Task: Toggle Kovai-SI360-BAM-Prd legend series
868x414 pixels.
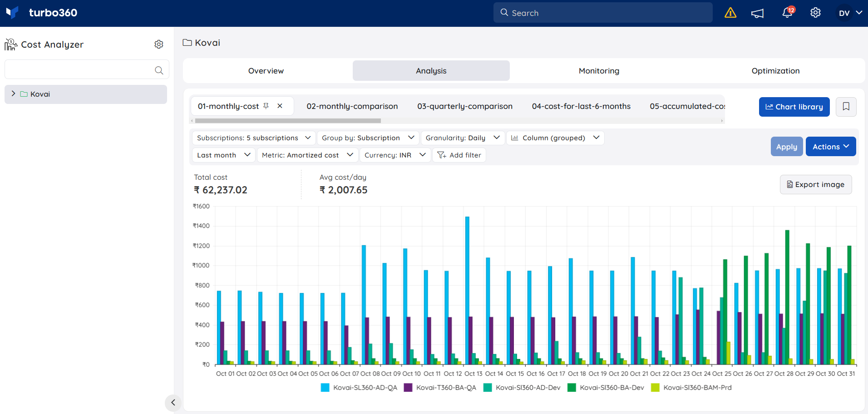Action: tap(691, 388)
